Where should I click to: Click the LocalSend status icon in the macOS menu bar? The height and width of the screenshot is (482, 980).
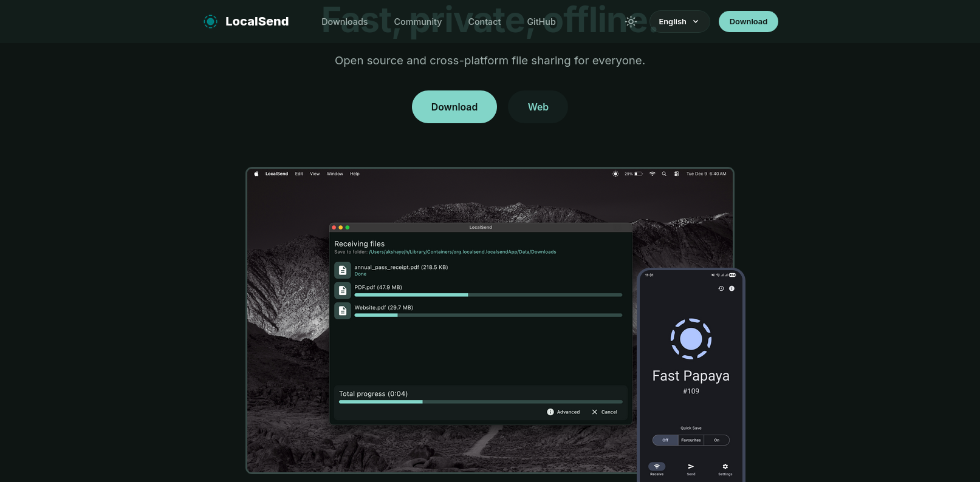615,174
